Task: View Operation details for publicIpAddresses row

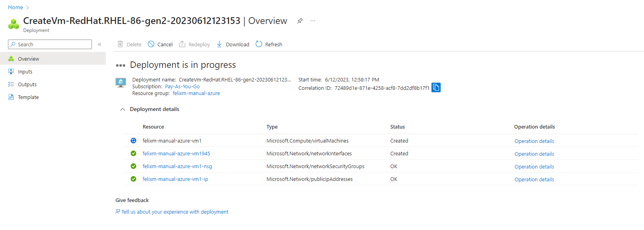Action: click(534, 179)
